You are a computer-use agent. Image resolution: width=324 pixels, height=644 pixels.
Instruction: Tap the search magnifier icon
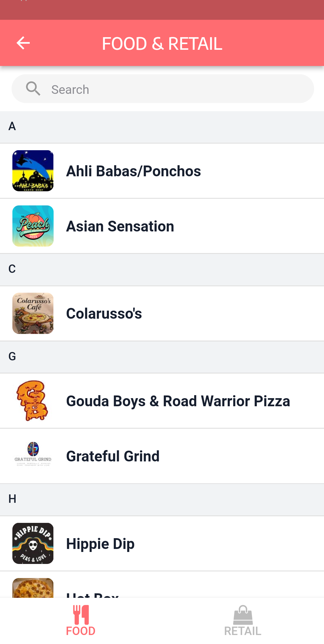coord(33,89)
